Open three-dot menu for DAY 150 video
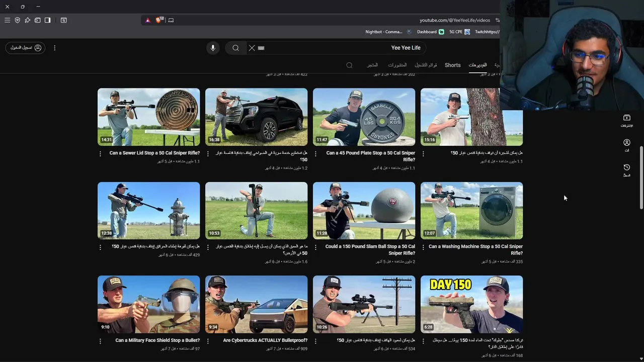This screenshot has width=644, height=362. 423,341
